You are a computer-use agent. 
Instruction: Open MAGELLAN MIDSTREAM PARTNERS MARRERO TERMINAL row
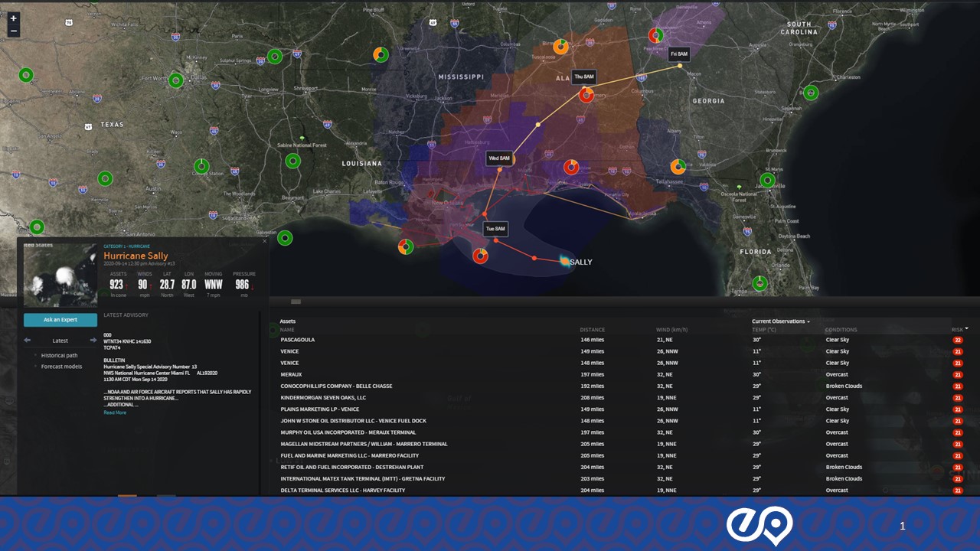coord(621,444)
